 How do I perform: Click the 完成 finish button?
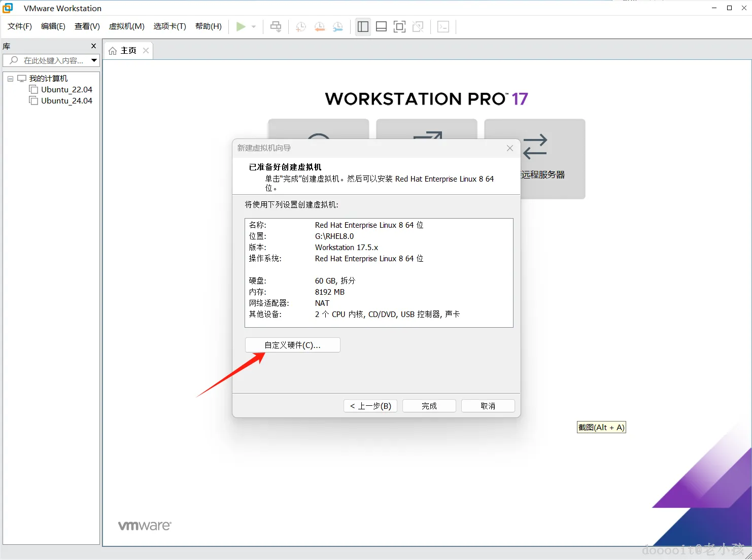[429, 406]
